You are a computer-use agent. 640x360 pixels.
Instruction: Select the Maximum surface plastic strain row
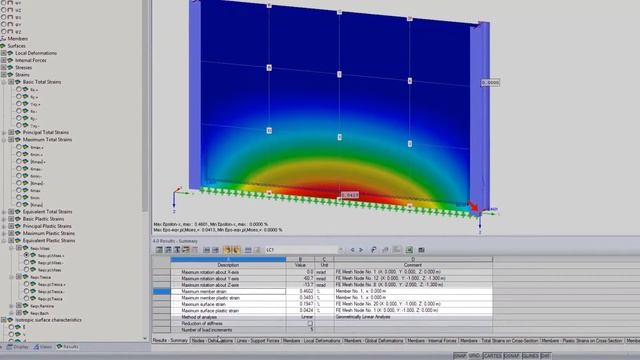tap(322, 311)
